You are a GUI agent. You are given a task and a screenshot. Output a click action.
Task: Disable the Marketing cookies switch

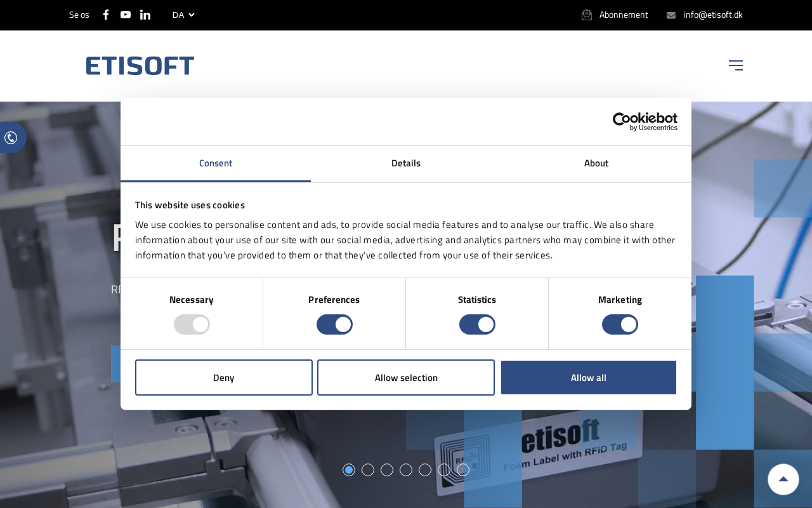620,324
